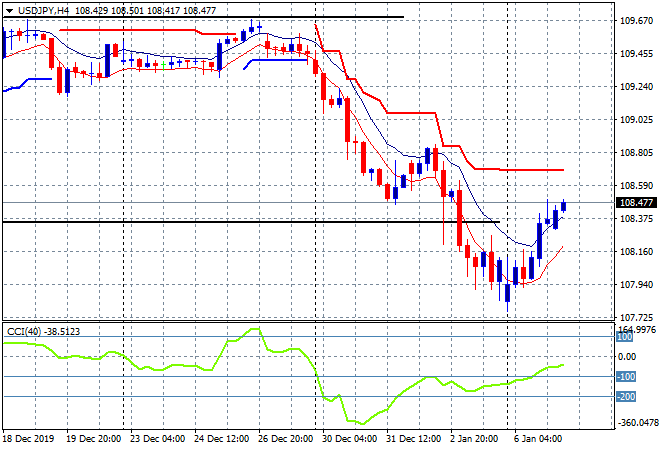660x450 pixels.
Task: Click the 0.00 CCI scale label
Action: click(x=627, y=357)
